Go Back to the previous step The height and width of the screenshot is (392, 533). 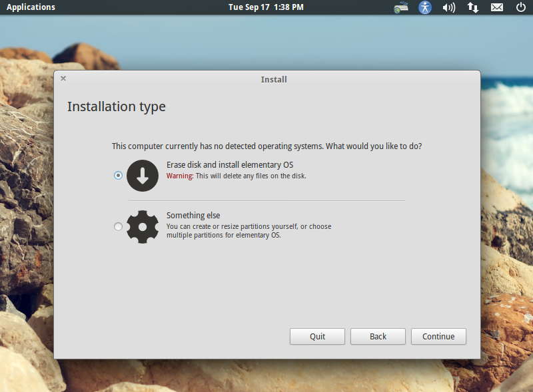378,336
